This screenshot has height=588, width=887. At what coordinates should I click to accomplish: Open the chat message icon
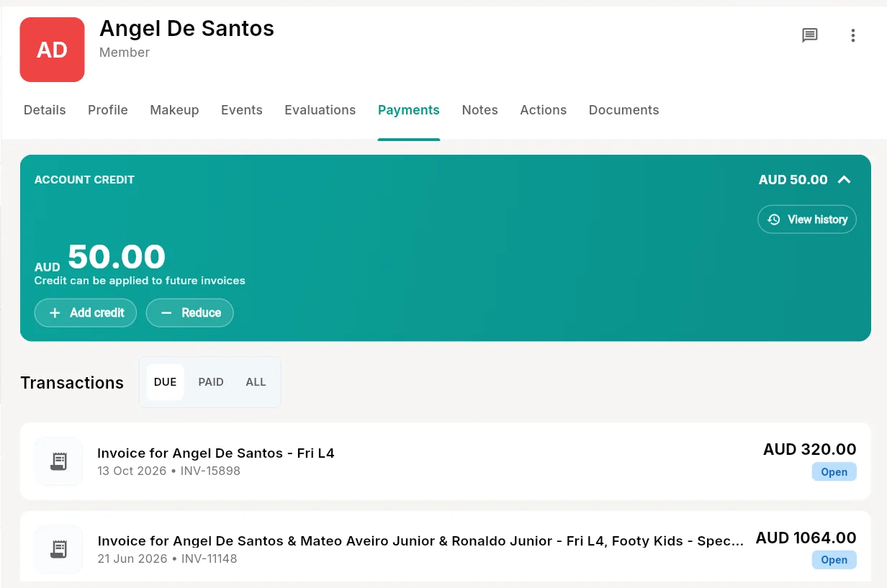[x=810, y=35]
